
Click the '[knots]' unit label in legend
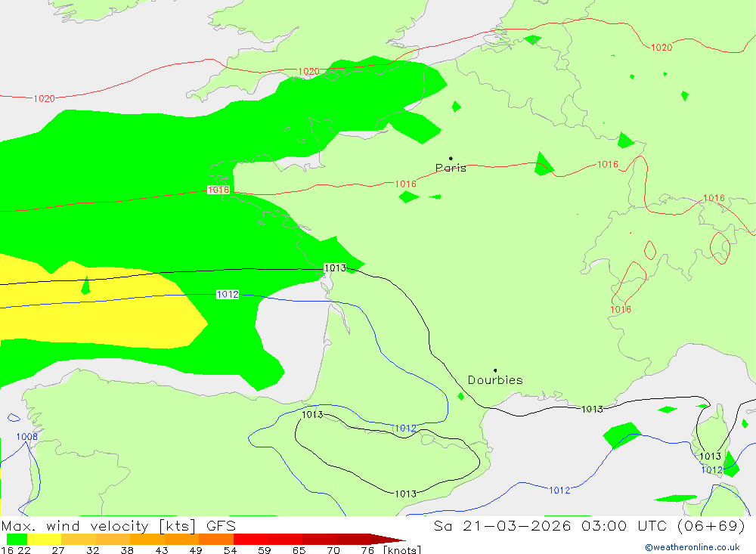tap(402, 550)
